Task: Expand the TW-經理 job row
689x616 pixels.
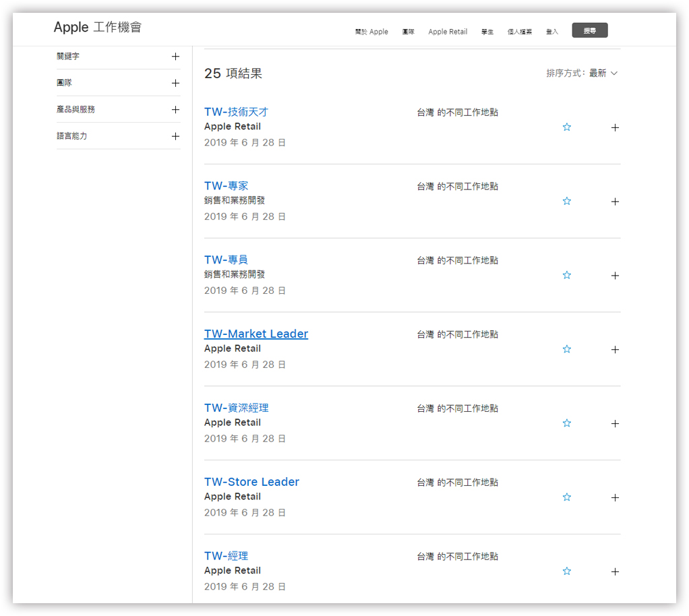Action: click(x=615, y=572)
